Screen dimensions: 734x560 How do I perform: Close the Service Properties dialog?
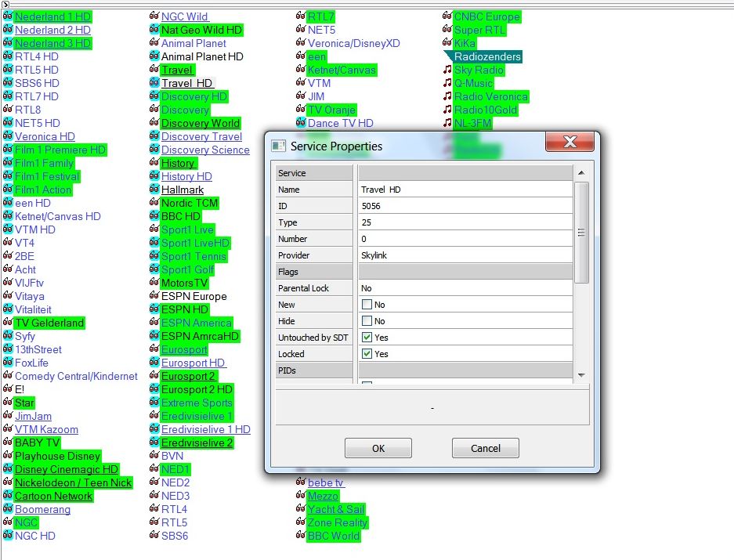coord(569,142)
